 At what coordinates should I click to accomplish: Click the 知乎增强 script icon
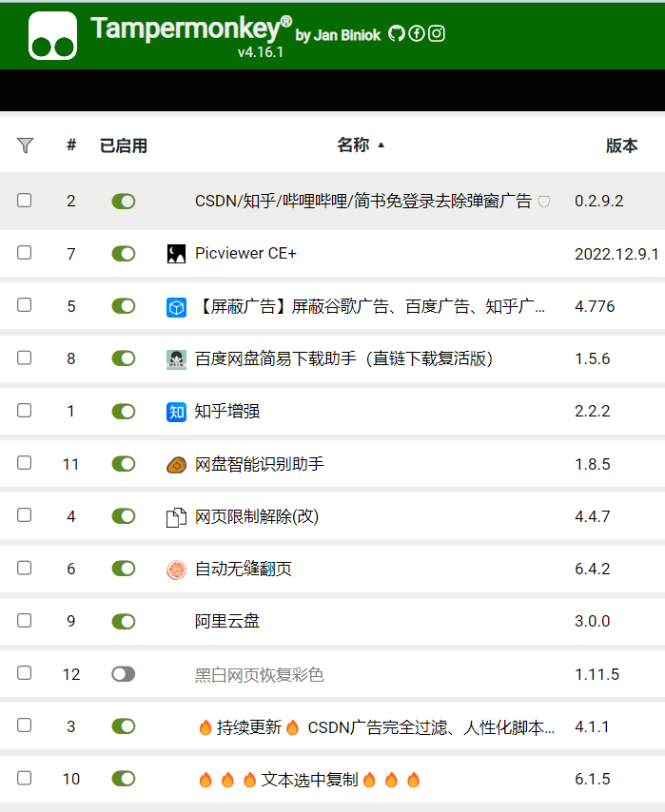coord(176,412)
